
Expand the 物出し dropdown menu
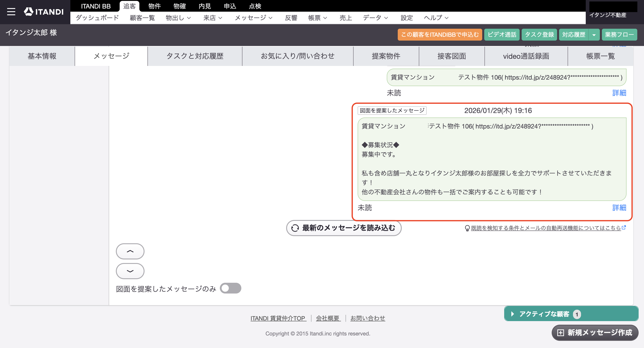click(178, 18)
